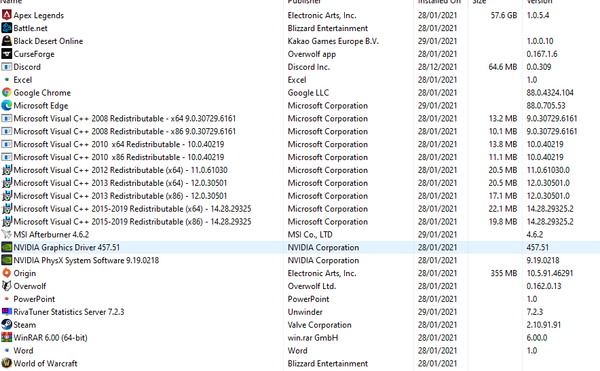Select the Google Chrome entry name

42,93
